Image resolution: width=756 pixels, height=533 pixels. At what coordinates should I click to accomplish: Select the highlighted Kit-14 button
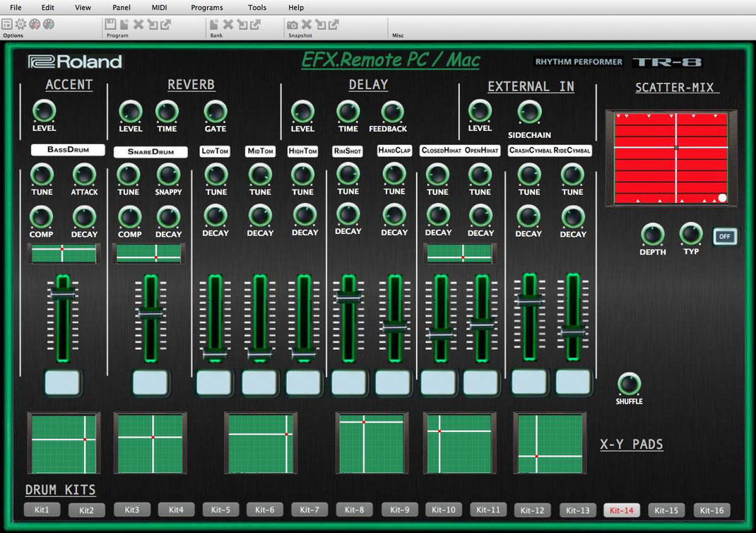(x=622, y=510)
